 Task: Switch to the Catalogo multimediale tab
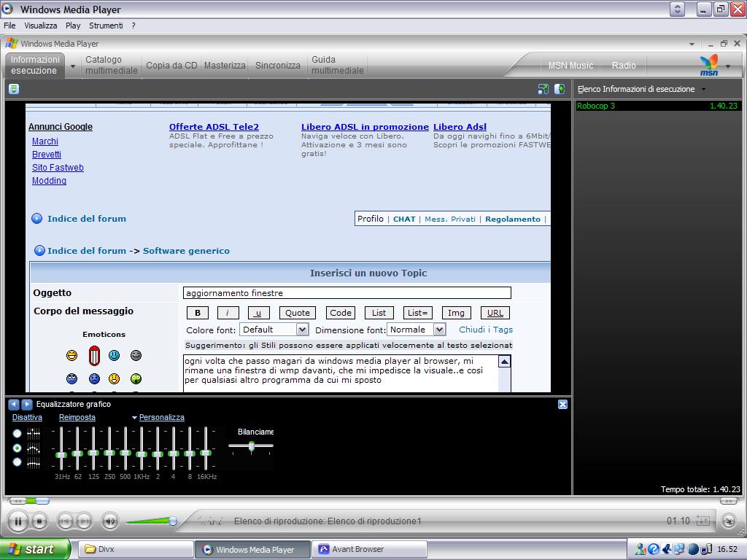coord(112,65)
